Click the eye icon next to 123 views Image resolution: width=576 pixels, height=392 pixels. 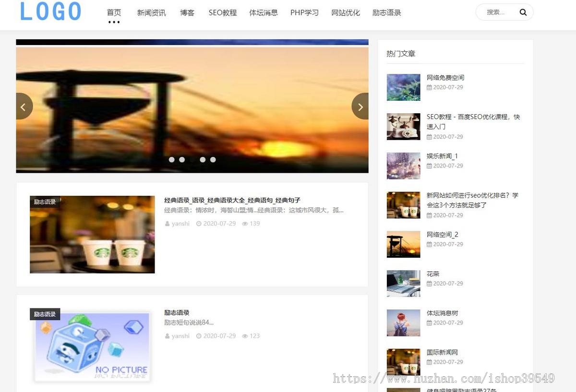pyautogui.click(x=245, y=336)
